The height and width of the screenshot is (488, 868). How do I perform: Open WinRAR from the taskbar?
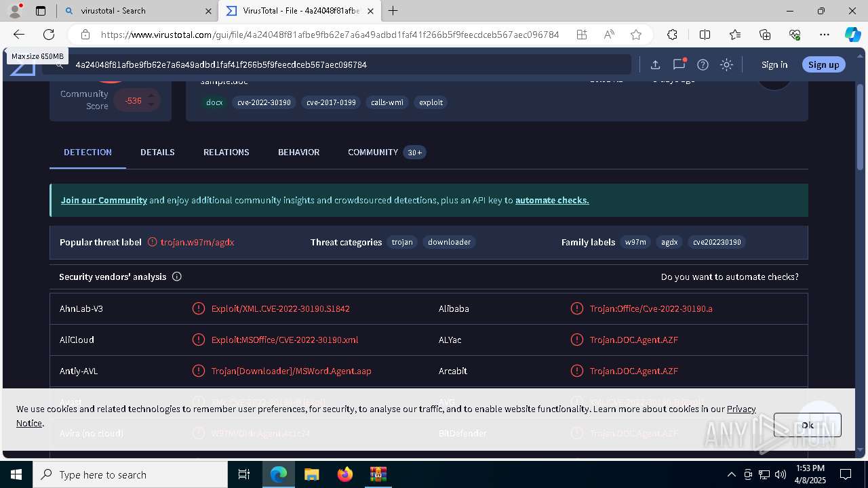point(378,474)
